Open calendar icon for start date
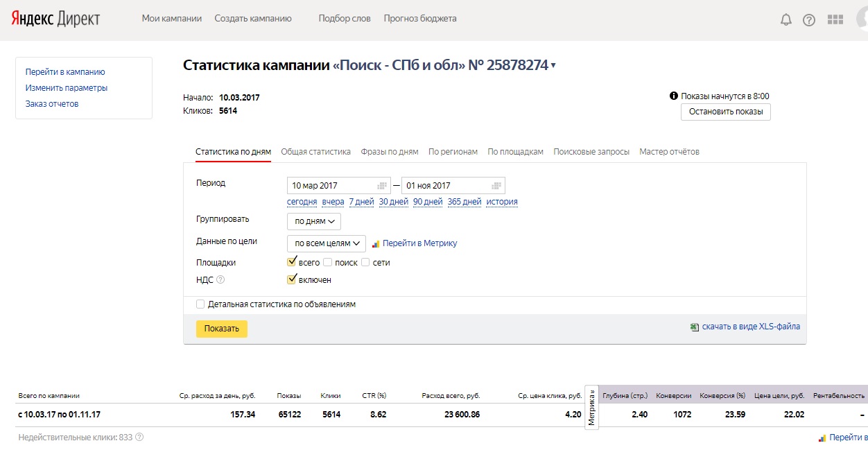The width and height of the screenshot is (868, 450). [x=381, y=186]
